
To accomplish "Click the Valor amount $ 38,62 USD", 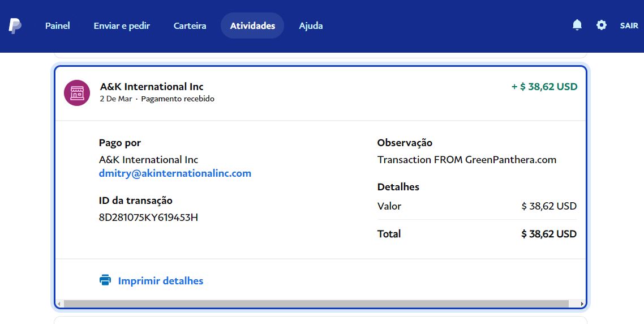I will 549,206.
